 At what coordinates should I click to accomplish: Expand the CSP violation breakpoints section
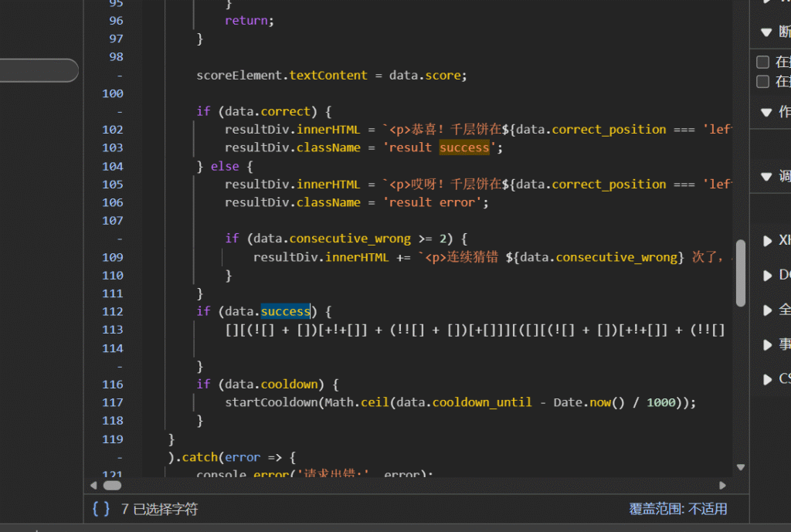click(767, 379)
